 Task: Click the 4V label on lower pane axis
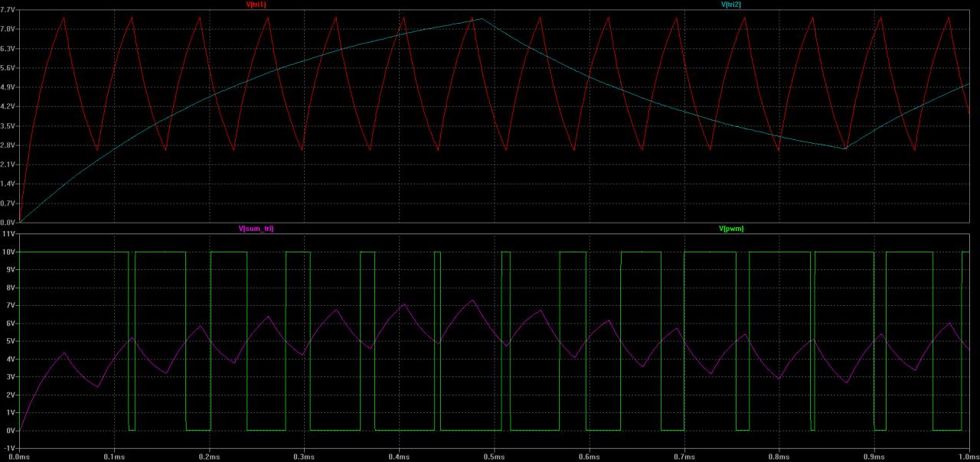click(x=11, y=359)
